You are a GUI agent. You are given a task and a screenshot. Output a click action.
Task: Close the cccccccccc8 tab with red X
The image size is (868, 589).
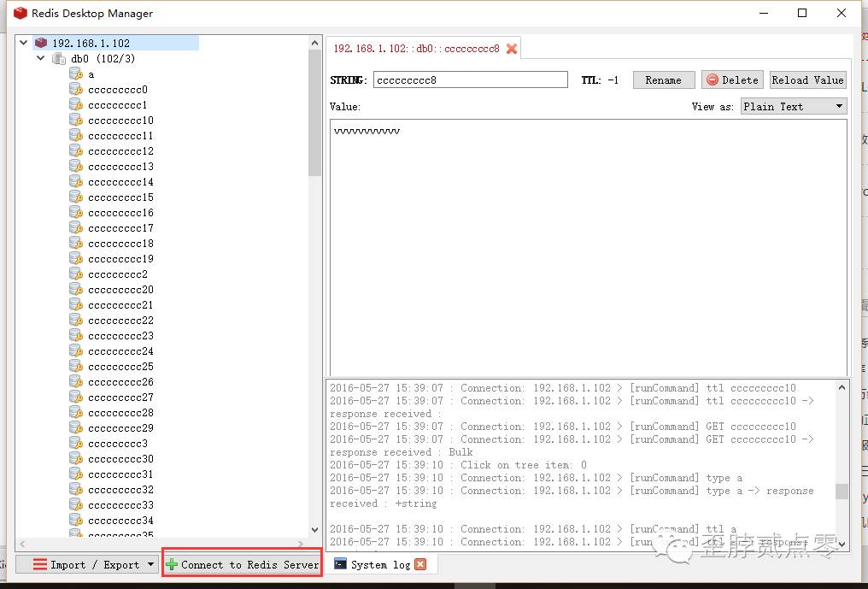click(512, 49)
